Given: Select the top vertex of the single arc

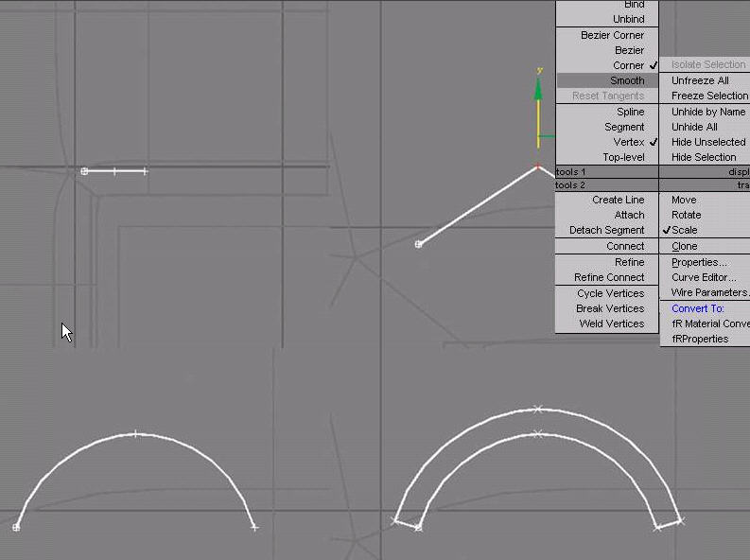Looking at the screenshot, I should (x=135, y=434).
